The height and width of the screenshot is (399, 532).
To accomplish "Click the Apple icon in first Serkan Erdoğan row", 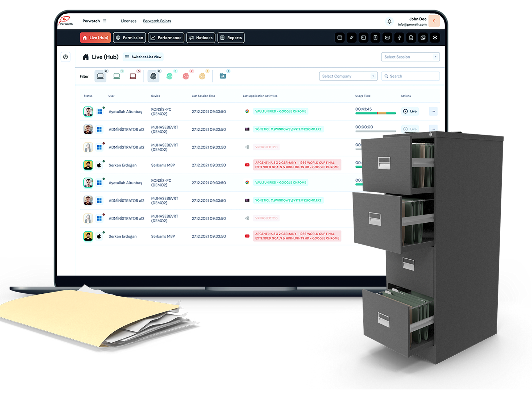I will click(x=99, y=165).
